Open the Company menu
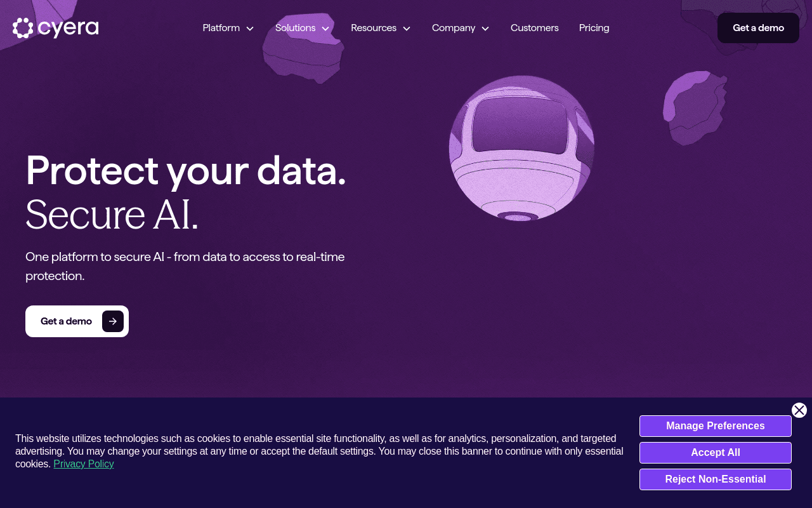The height and width of the screenshot is (508, 812). [454, 28]
